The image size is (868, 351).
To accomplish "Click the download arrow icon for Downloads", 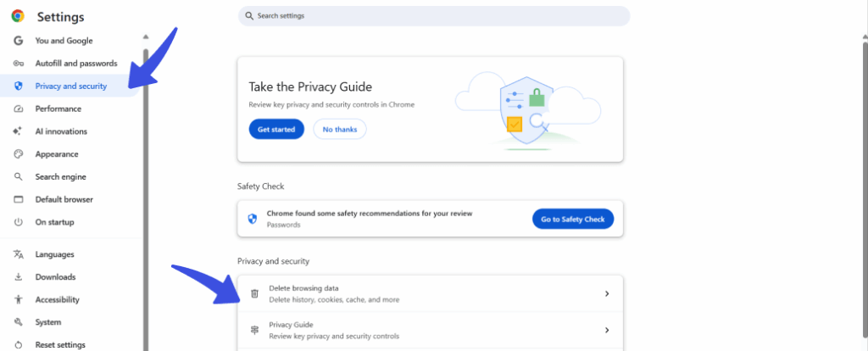I will [x=19, y=276].
